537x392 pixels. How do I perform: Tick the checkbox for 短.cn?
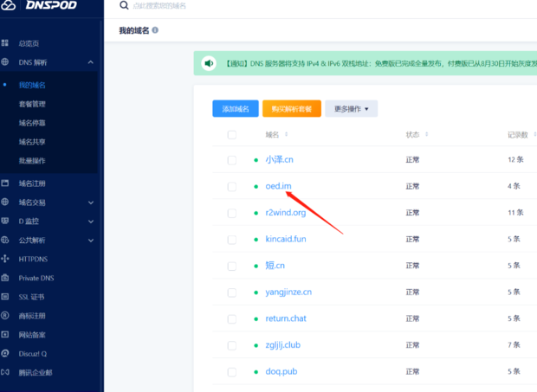(232, 267)
